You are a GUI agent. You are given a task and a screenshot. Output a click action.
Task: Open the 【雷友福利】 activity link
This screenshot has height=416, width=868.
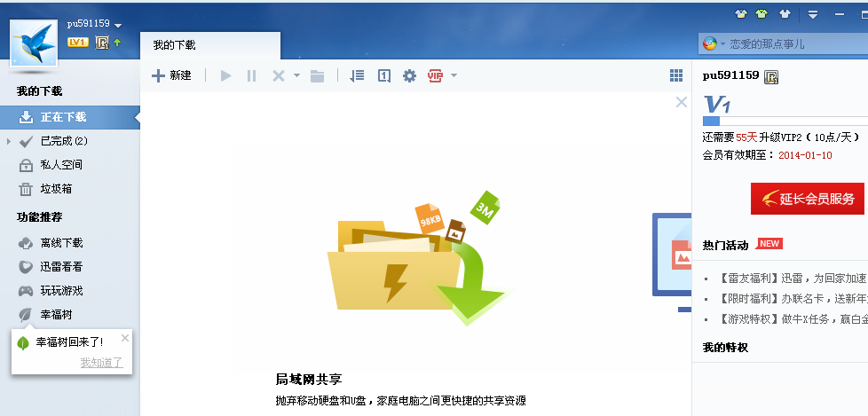pos(792,279)
